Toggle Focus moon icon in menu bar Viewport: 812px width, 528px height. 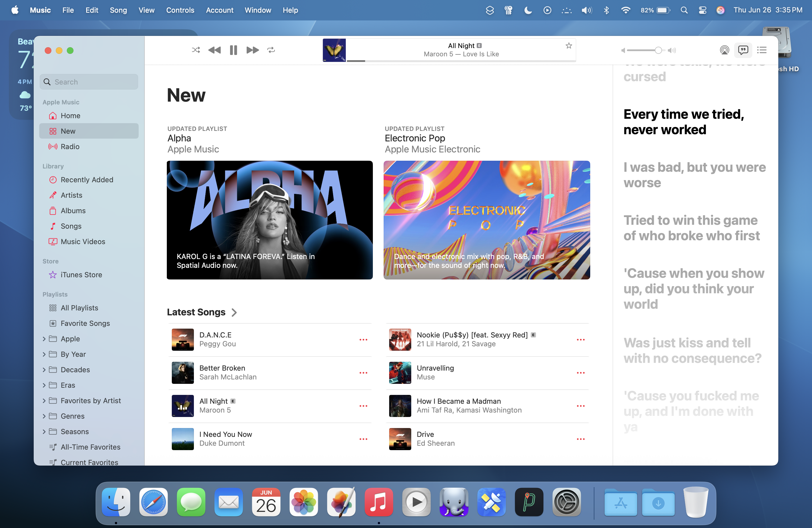coord(528,10)
